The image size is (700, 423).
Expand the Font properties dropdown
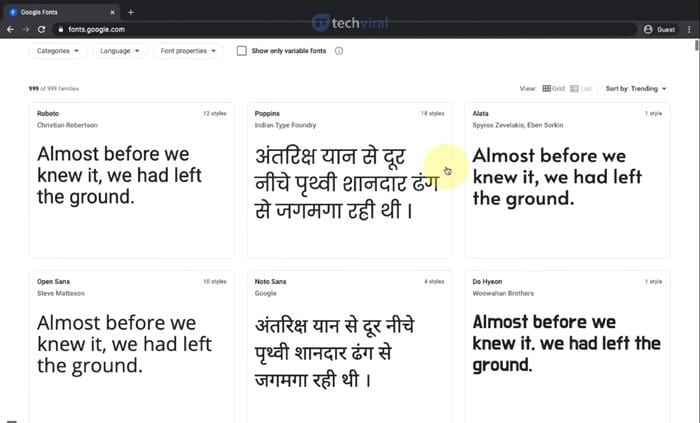[x=188, y=51]
